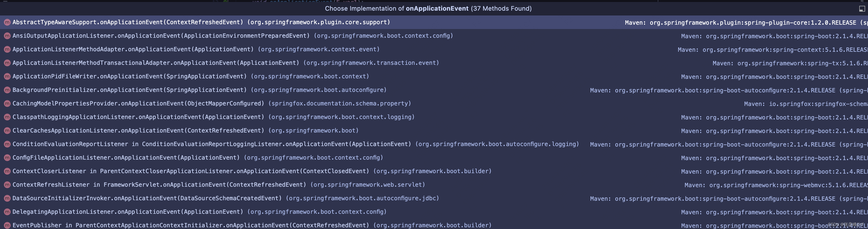This screenshot has height=229, width=868.
Task: Click the method icon beside ClearCachesApplicationListener row
Action: tap(7, 131)
